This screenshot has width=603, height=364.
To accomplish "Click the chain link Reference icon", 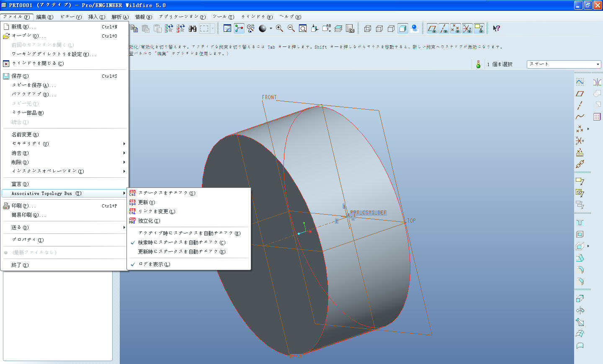I will tap(580, 164).
